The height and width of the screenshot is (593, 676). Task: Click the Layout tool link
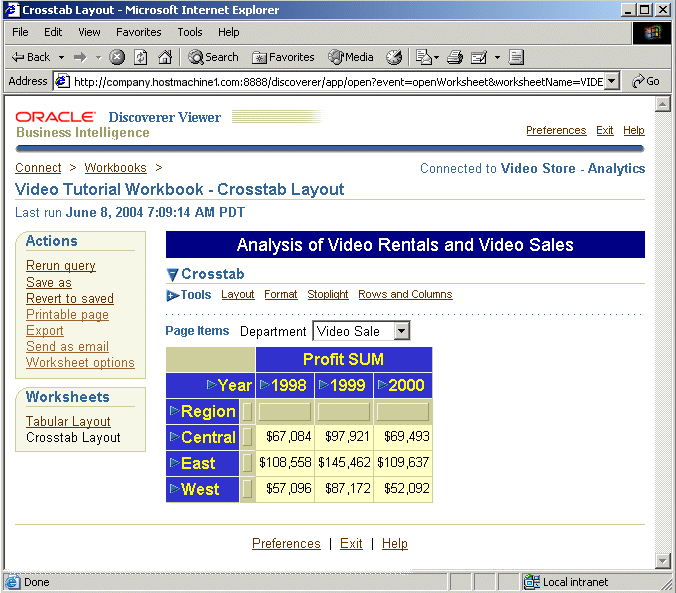point(238,295)
